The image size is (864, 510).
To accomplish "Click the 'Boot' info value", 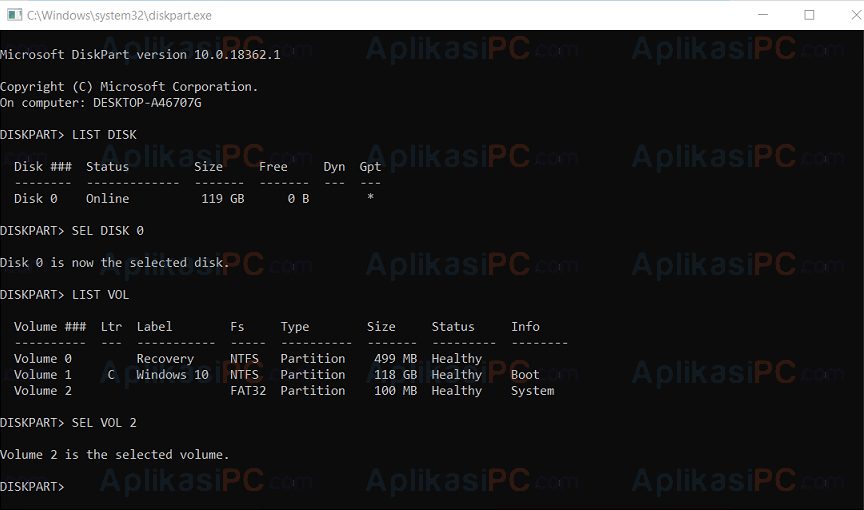I will 525,375.
